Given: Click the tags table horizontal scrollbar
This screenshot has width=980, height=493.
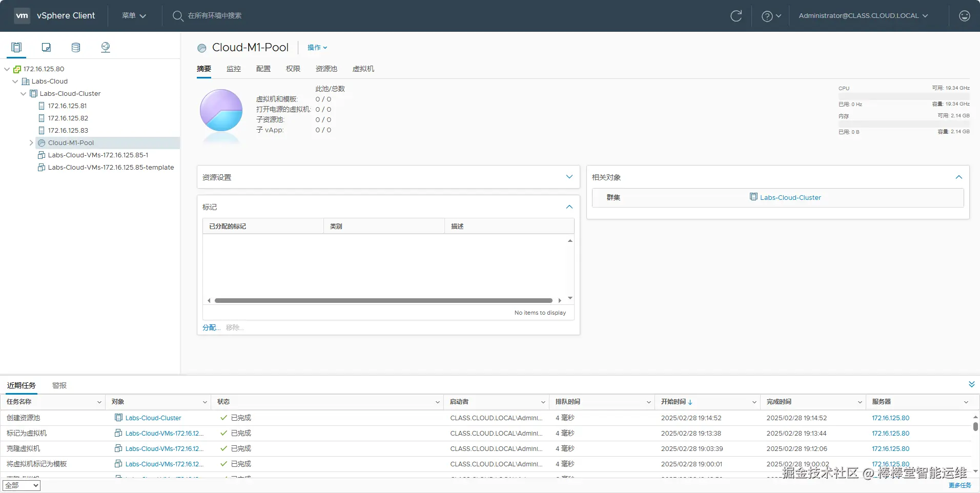Looking at the screenshot, I should 383,300.
